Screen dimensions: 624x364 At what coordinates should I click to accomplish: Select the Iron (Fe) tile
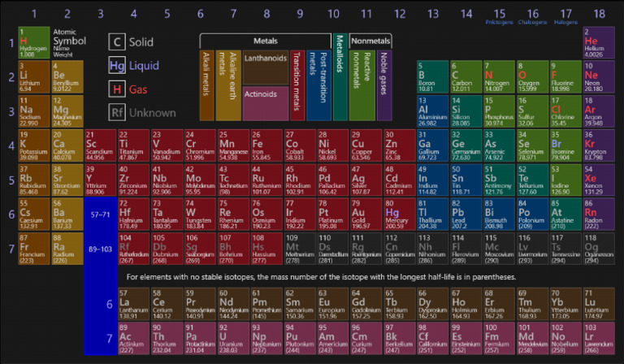click(266, 145)
